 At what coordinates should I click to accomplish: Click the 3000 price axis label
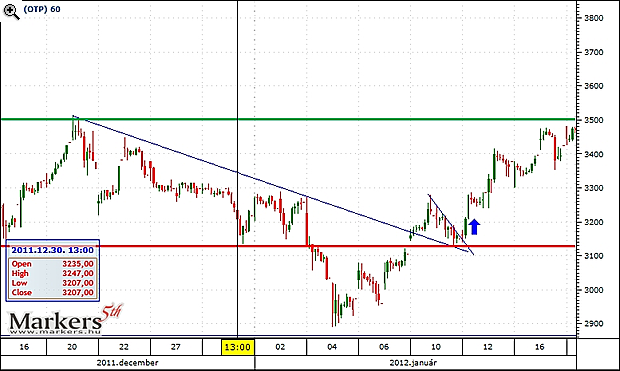pyautogui.click(x=594, y=290)
